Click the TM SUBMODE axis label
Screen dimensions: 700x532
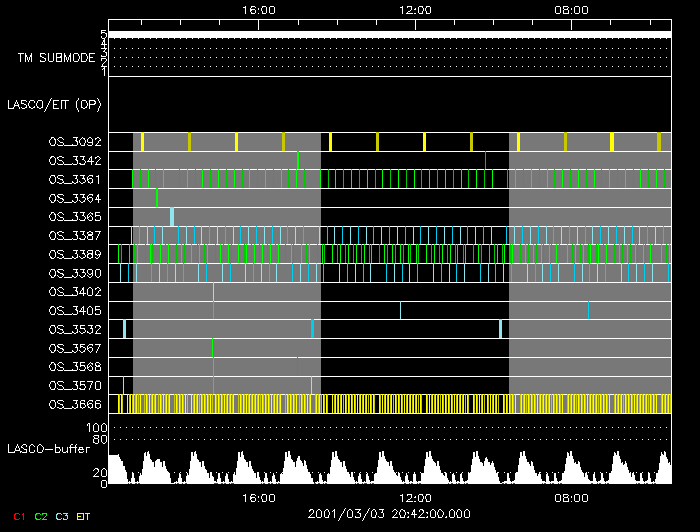tap(56, 58)
